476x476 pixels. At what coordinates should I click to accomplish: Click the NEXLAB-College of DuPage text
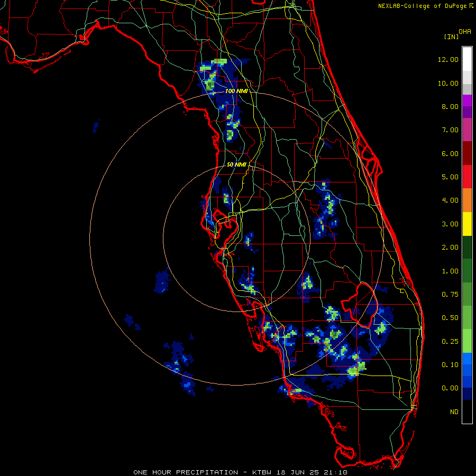422,6
